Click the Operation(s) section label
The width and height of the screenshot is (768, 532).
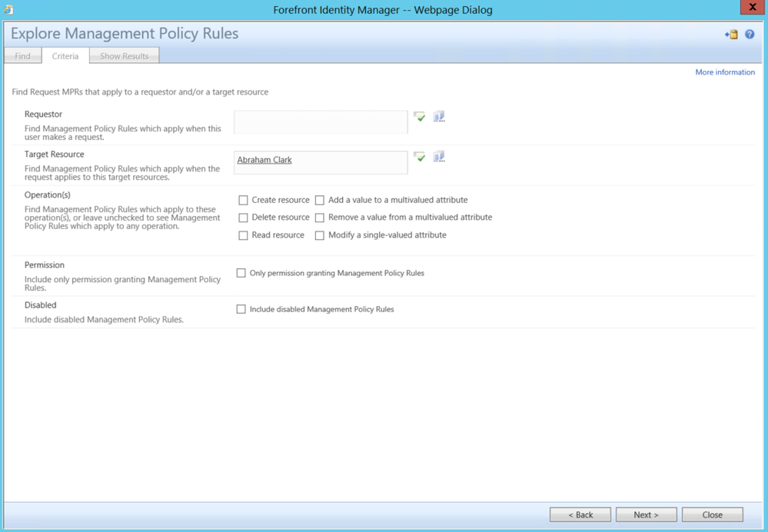pos(48,195)
